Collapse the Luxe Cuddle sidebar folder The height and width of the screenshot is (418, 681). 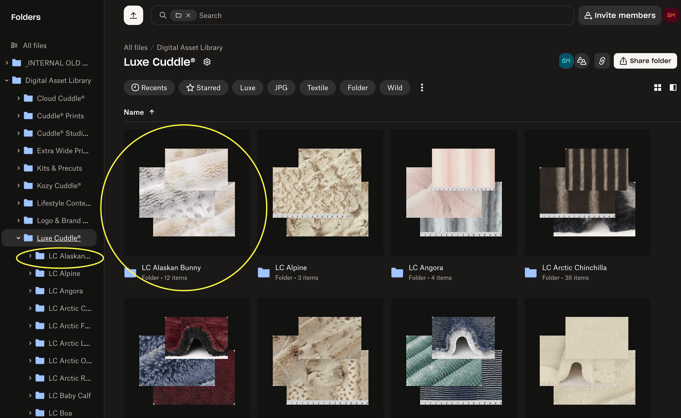coord(18,238)
